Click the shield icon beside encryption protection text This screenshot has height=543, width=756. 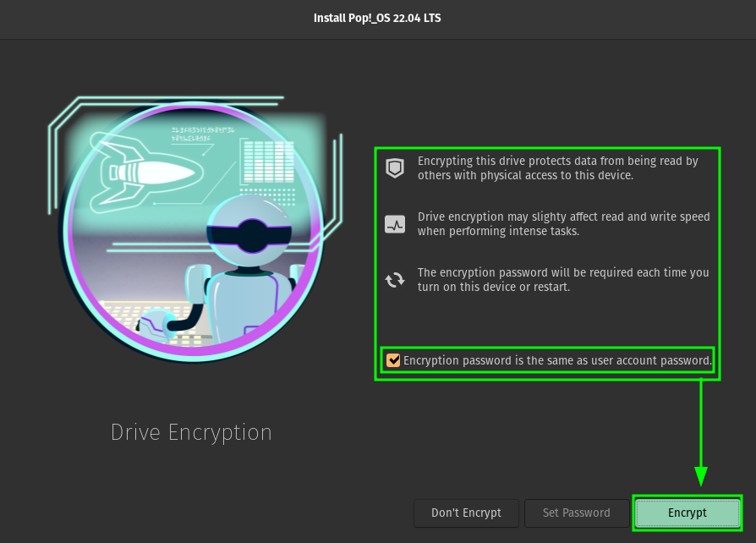(x=394, y=168)
